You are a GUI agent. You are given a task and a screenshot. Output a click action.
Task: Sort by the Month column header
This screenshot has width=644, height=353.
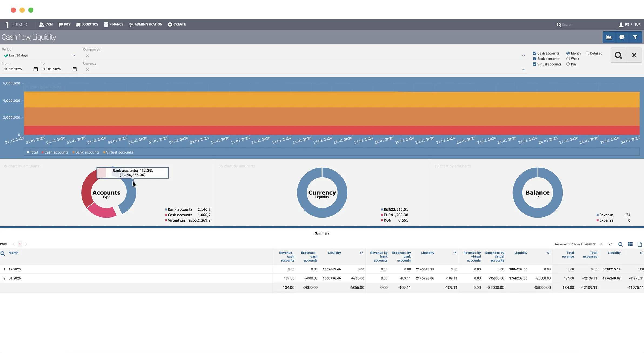13,253
